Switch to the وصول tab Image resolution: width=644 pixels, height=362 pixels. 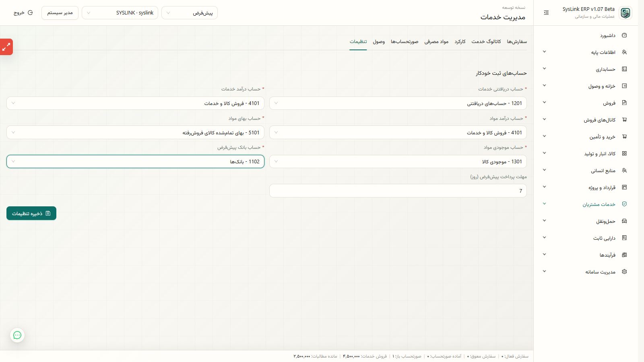pos(379,42)
